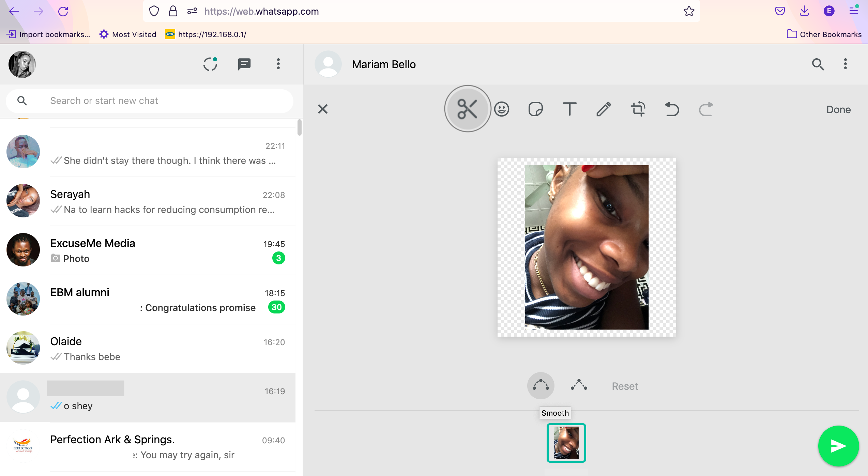Open the emoji sticker tool
868x476 pixels.
pos(502,109)
